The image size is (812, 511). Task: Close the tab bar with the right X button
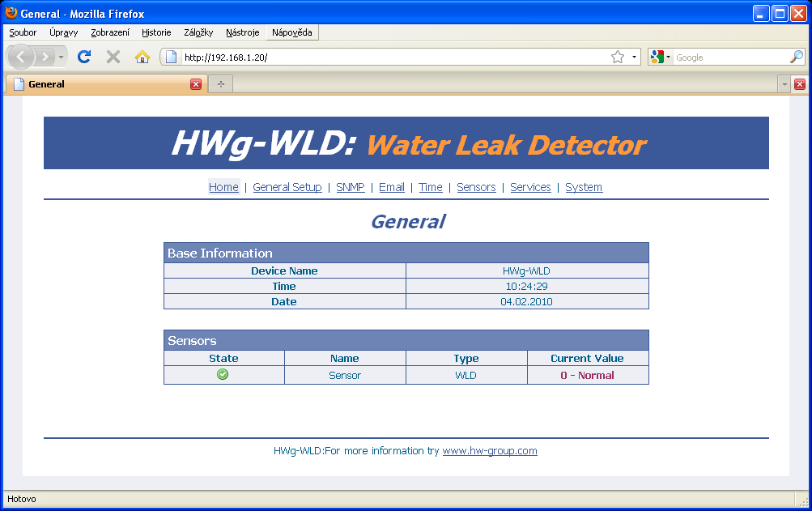(x=800, y=84)
